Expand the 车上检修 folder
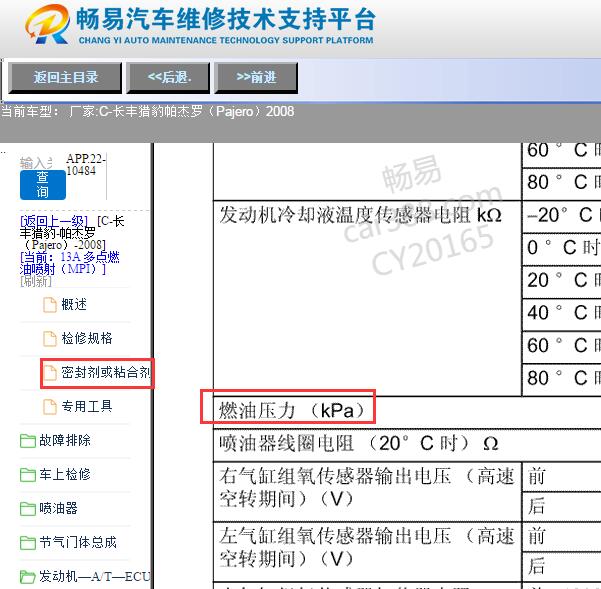Screen dimensions: 601x589 (65, 474)
